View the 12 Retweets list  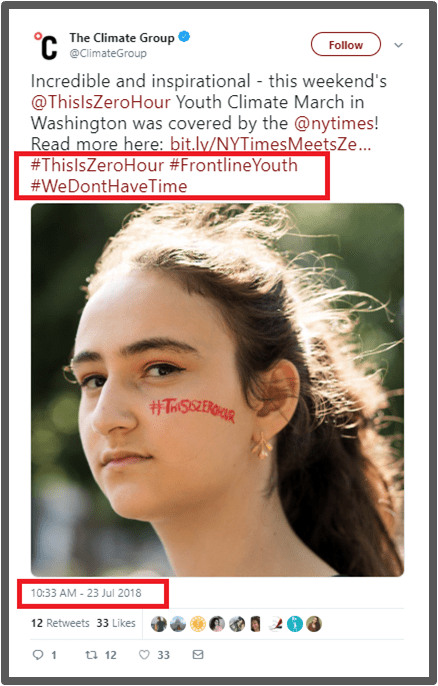click(x=60, y=623)
